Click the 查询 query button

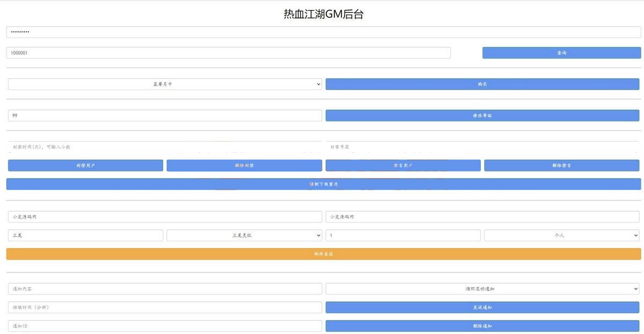(561, 53)
